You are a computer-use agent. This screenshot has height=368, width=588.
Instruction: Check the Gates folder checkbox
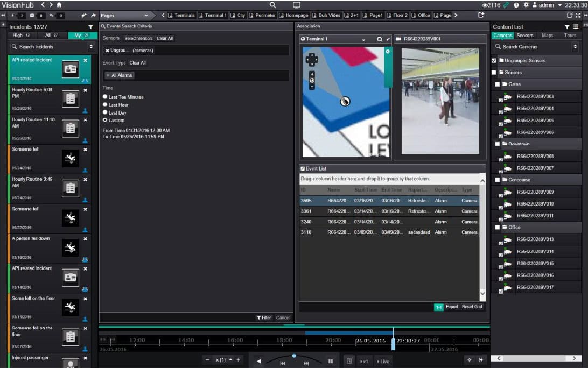(x=498, y=84)
